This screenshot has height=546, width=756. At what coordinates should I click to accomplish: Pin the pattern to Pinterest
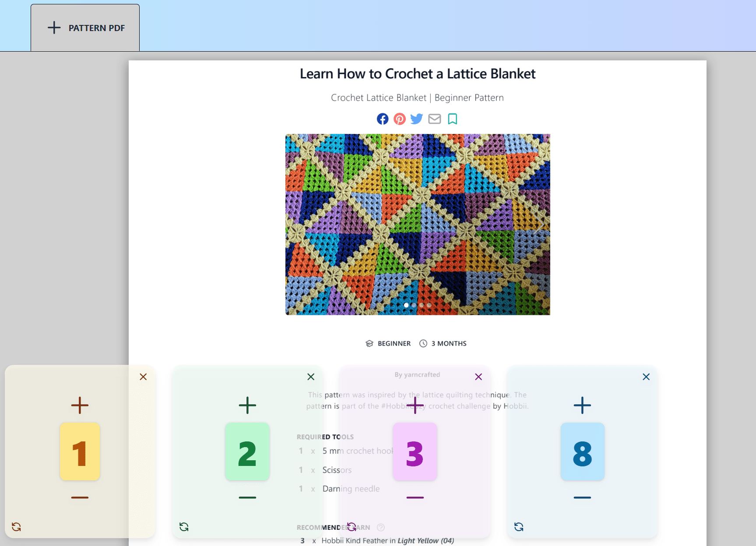pos(399,119)
